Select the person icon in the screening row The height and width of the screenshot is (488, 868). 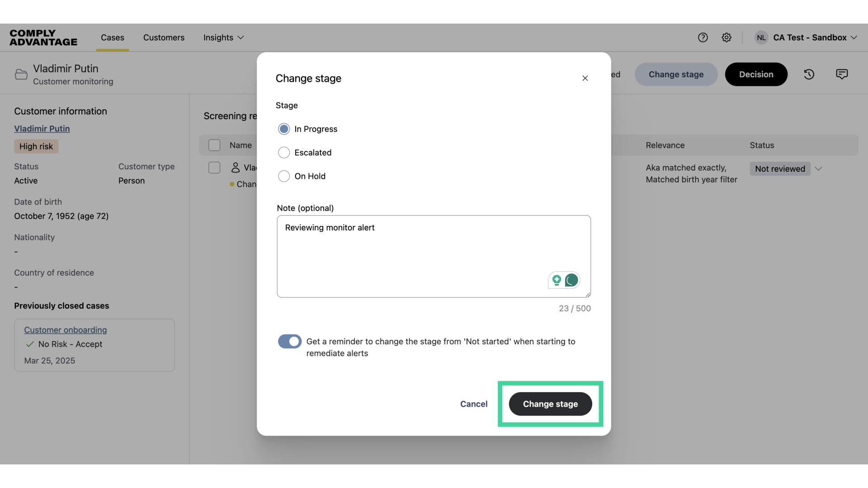235,167
